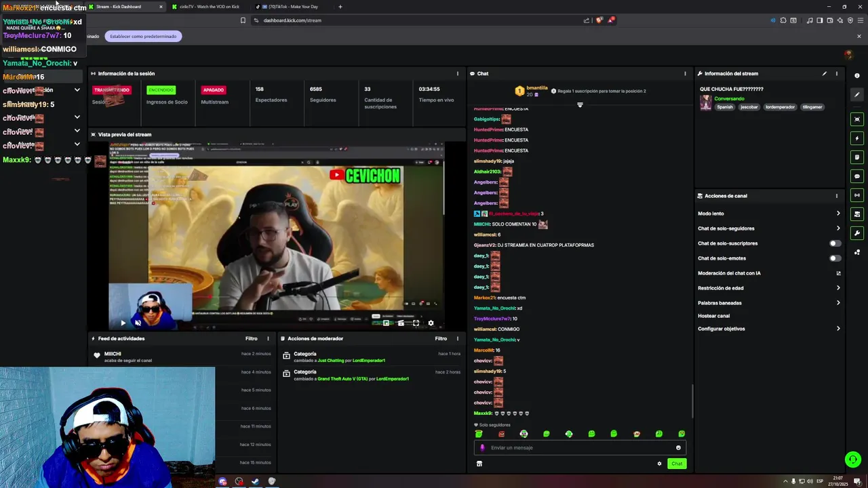Image resolution: width=868 pixels, height=488 pixels.
Task: Open Acciones de canal three-dot menu
Action: [836, 196]
